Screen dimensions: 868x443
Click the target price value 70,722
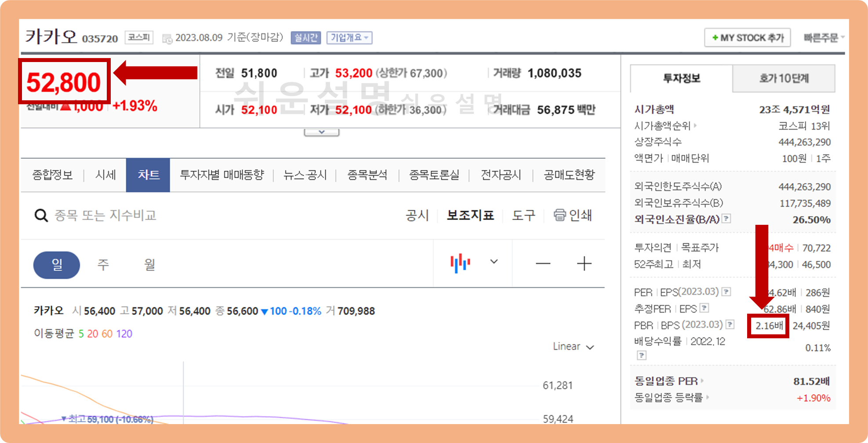coord(817,248)
